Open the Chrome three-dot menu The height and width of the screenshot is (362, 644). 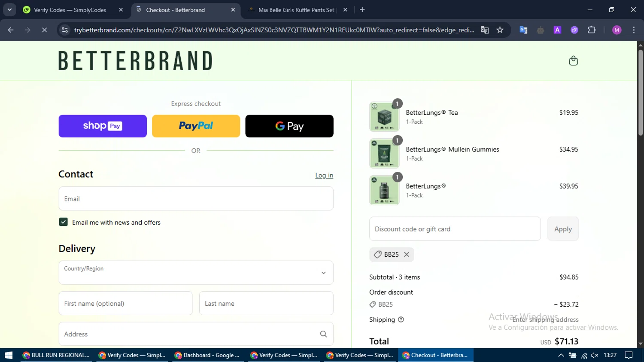point(634,30)
